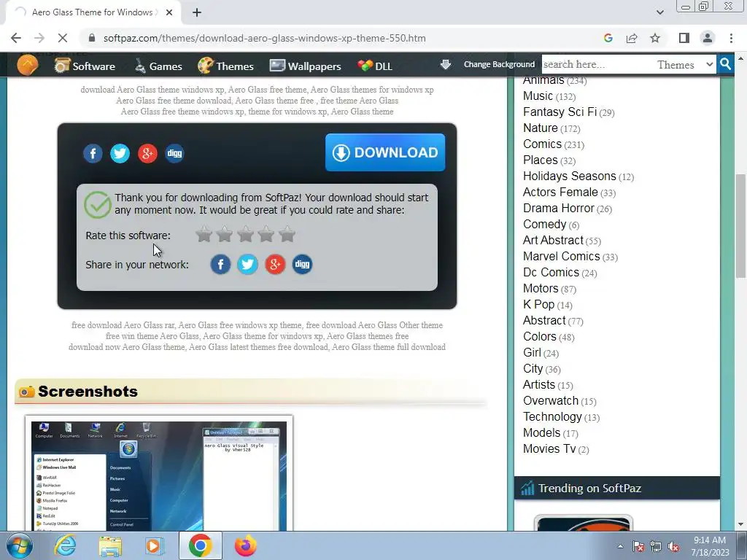
Task: Click Google Plus icon in 'Share in your network'
Action: (x=275, y=264)
